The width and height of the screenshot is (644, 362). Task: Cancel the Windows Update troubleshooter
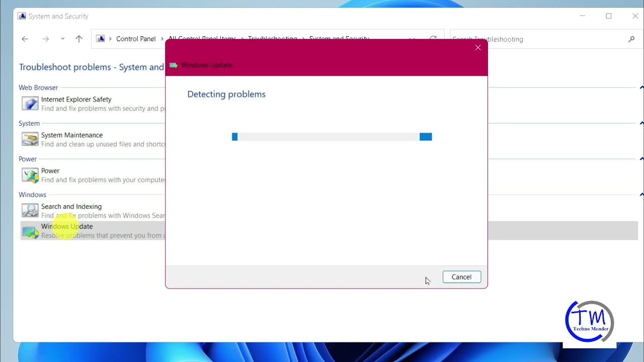tap(461, 277)
